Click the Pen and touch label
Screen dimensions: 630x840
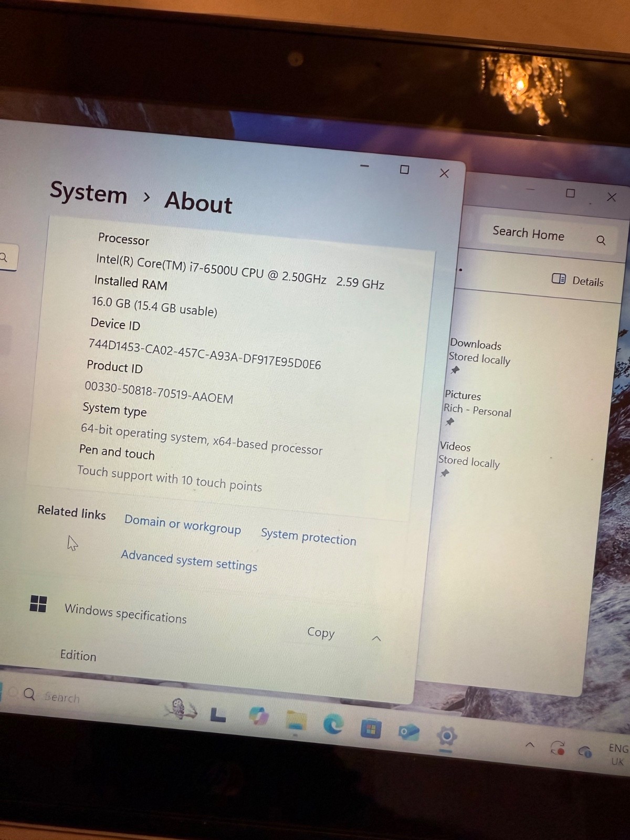[x=117, y=452]
